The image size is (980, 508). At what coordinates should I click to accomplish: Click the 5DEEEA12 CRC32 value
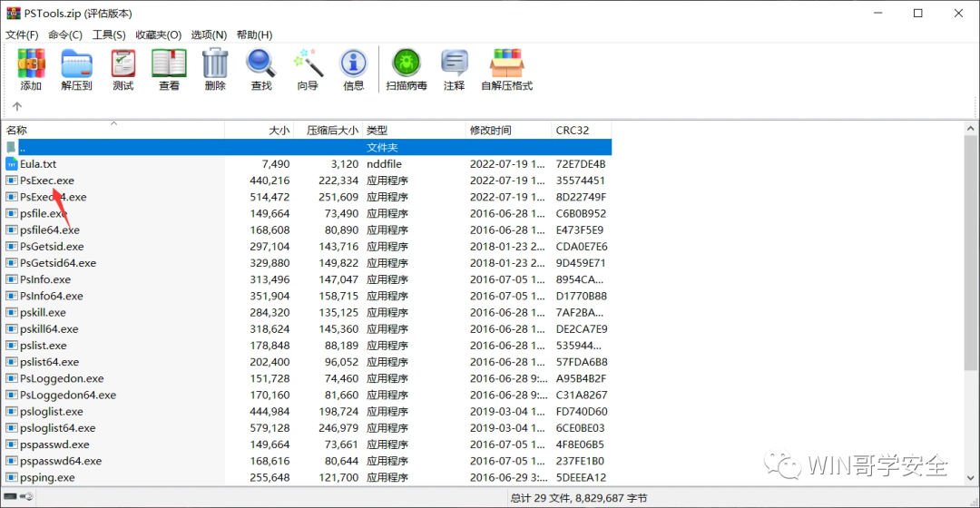[x=582, y=477]
